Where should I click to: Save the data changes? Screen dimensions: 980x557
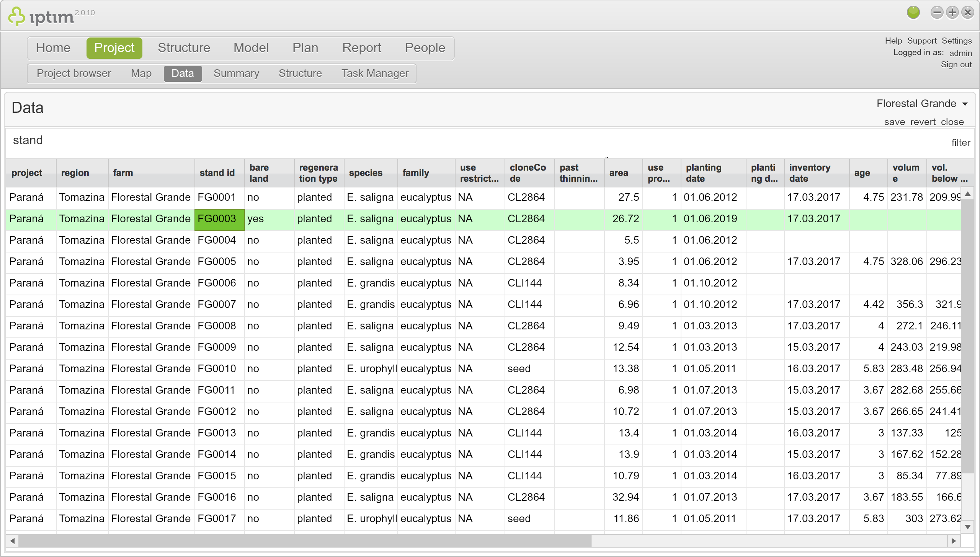(894, 122)
